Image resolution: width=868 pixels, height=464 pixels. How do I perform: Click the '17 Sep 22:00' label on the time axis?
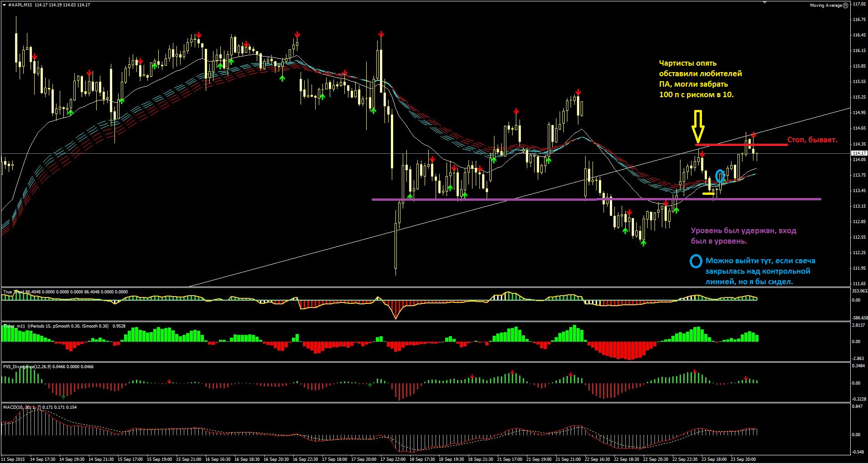[393, 459]
